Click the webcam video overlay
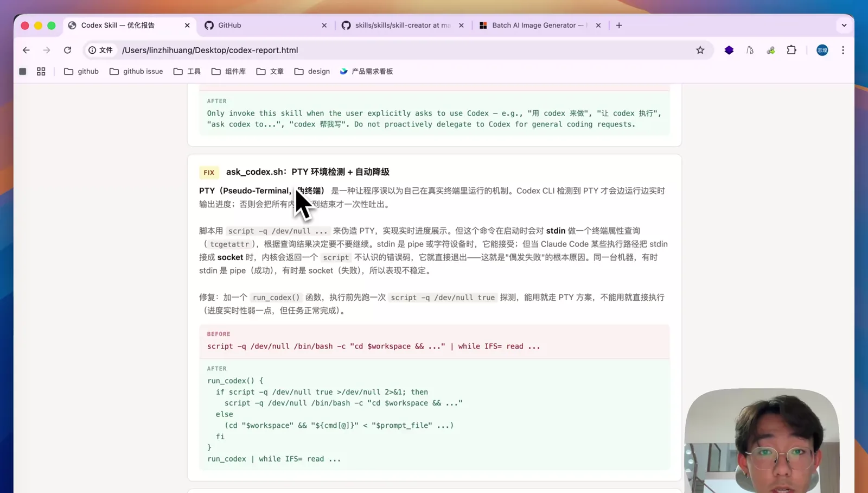This screenshot has width=868, height=493. click(762, 440)
